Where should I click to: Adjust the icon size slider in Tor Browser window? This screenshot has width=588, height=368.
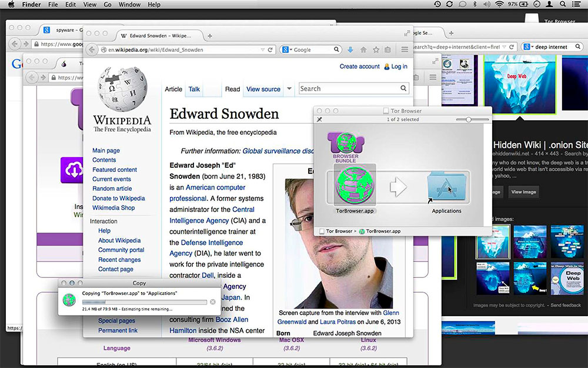tap(469, 120)
